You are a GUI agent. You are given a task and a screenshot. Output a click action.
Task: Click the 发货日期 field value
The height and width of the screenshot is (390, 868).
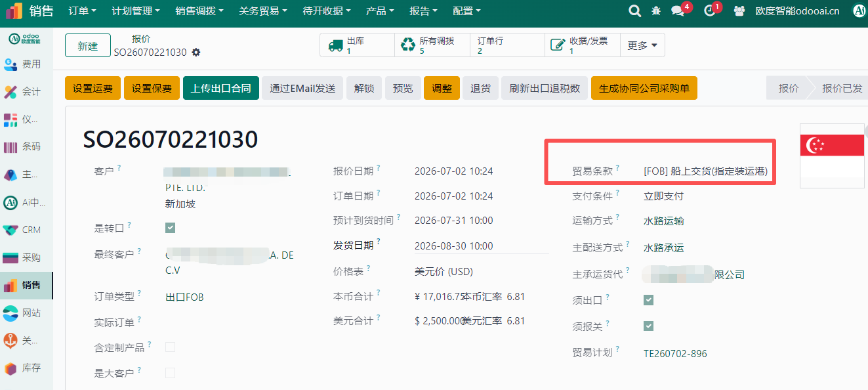[454, 246]
